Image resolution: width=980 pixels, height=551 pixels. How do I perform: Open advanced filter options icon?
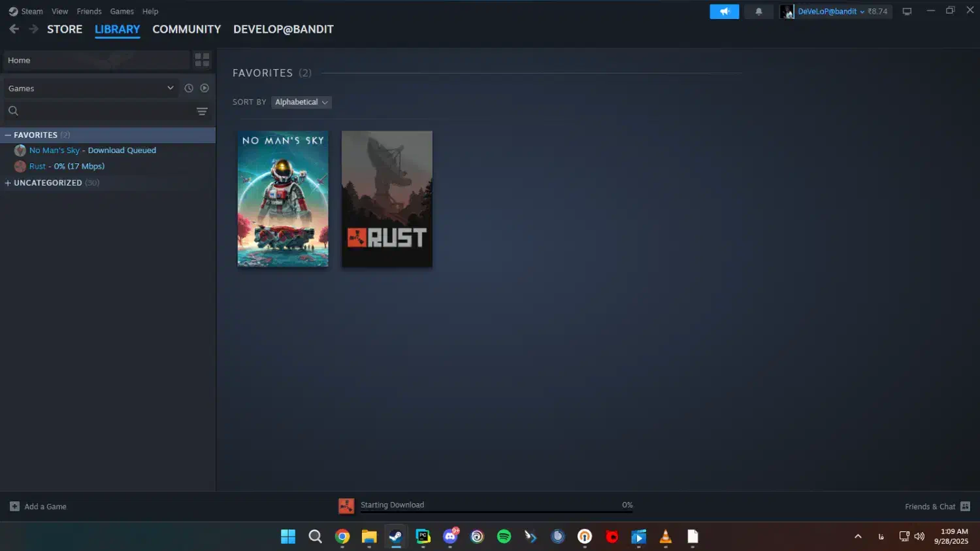pyautogui.click(x=202, y=111)
